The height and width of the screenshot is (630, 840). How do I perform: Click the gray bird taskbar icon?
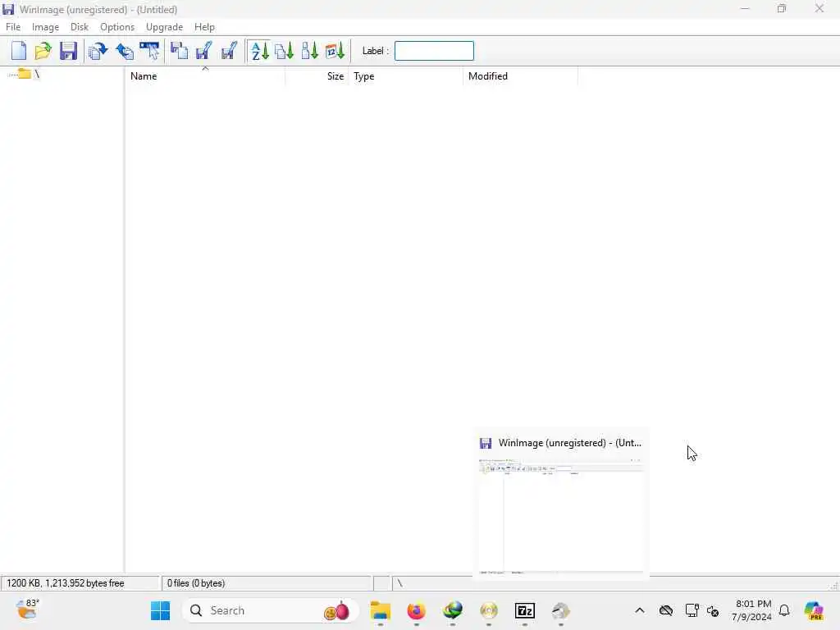coord(561,610)
